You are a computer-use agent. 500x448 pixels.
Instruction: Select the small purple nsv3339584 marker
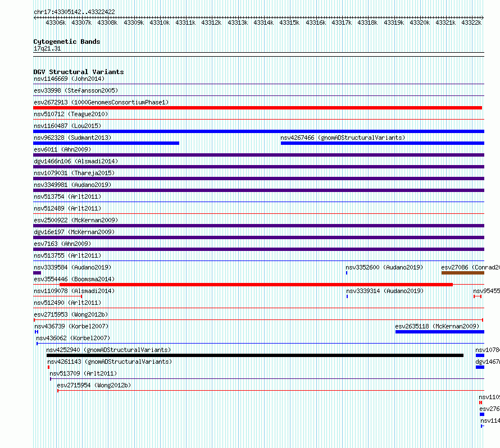[37, 273]
